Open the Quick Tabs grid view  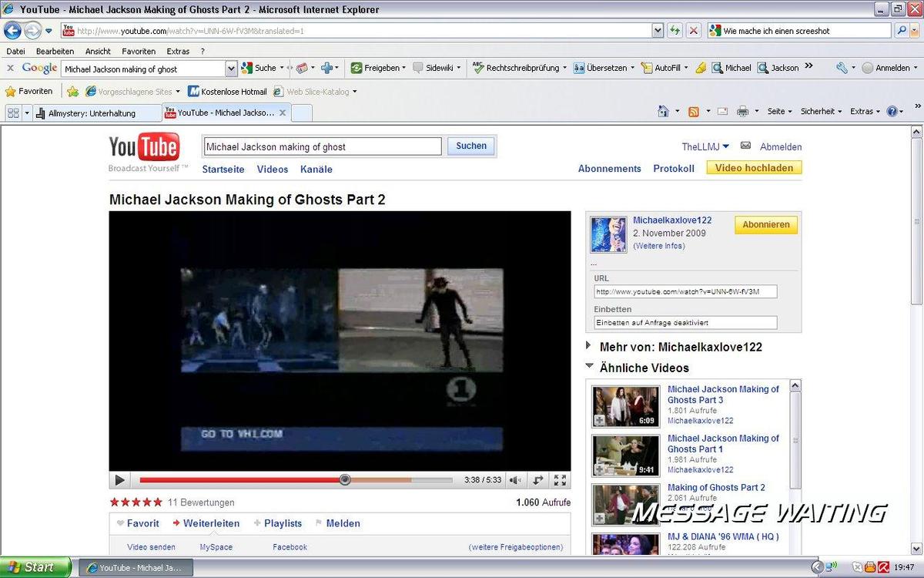(x=13, y=113)
